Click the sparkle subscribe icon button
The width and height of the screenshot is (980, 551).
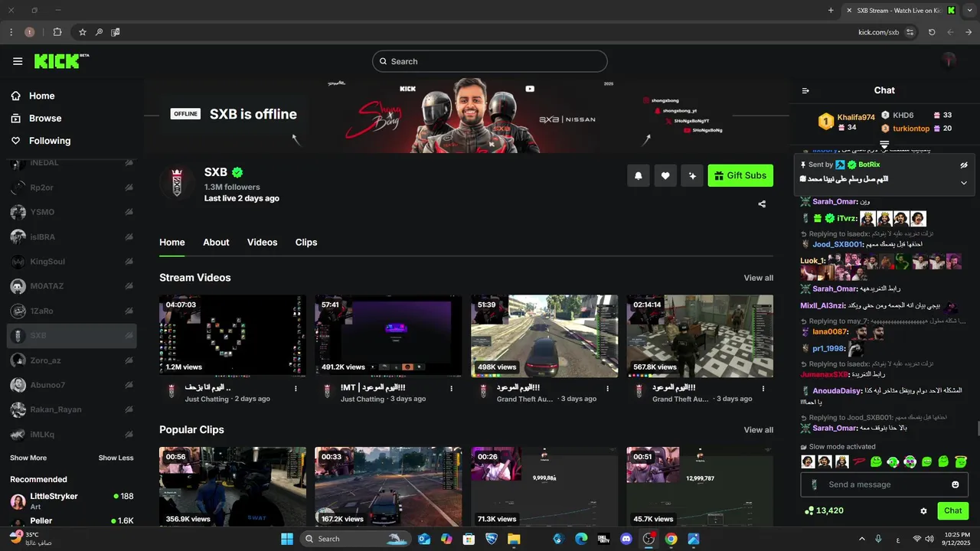pyautogui.click(x=691, y=175)
